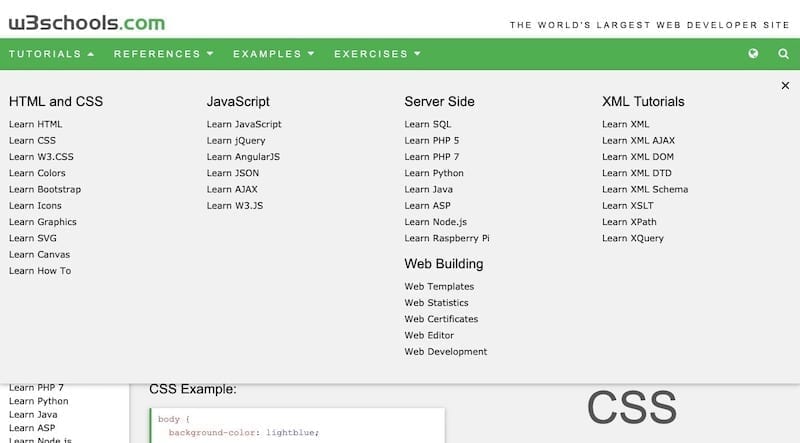The image size is (800, 443).
Task: Go to Learn SVG
Action: click(x=33, y=238)
